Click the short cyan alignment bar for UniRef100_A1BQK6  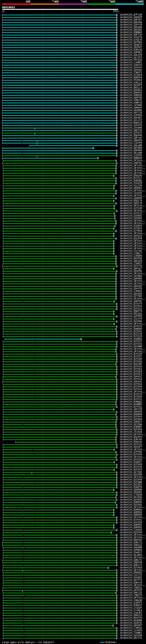43,339
